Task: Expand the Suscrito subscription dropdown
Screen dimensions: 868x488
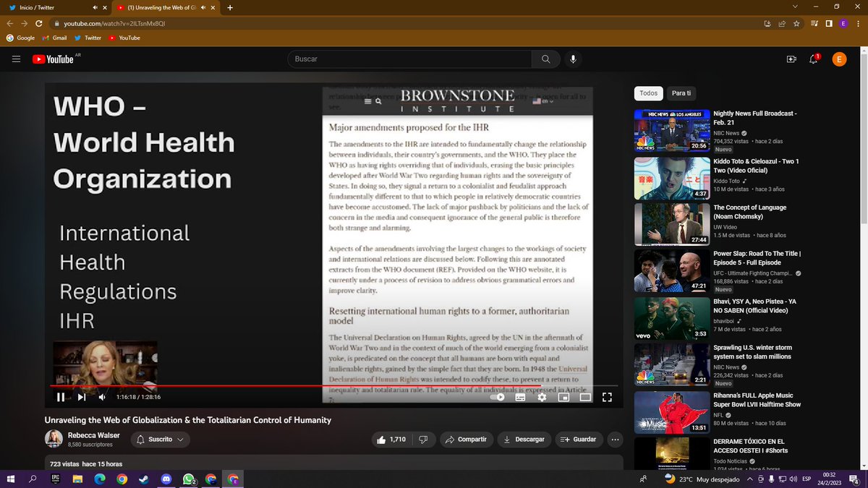Action: tap(161, 439)
